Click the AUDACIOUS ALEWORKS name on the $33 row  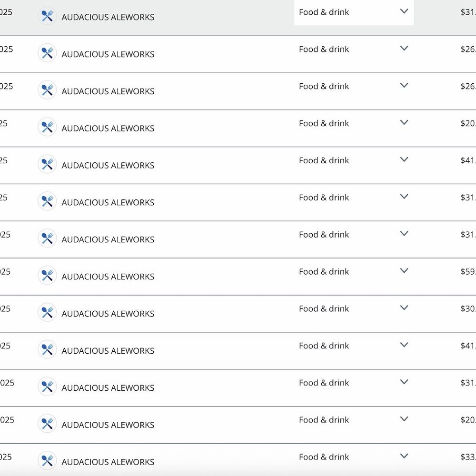click(x=108, y=462)
